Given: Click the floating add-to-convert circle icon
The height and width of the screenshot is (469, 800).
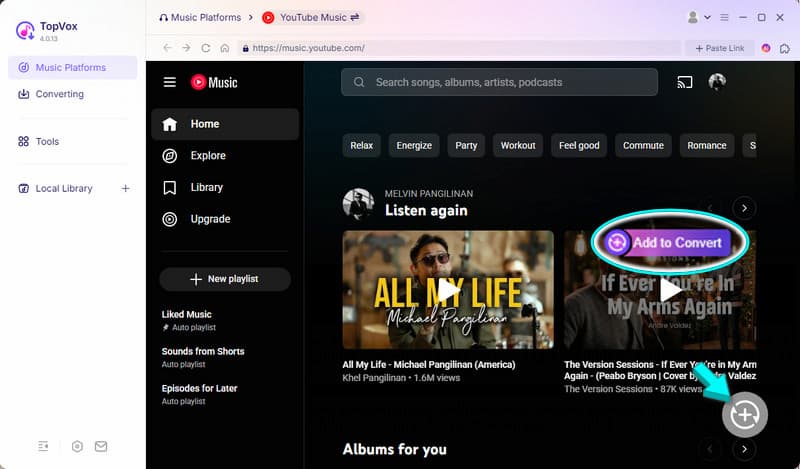Looking at the screenshot, I should click(744, 414).
